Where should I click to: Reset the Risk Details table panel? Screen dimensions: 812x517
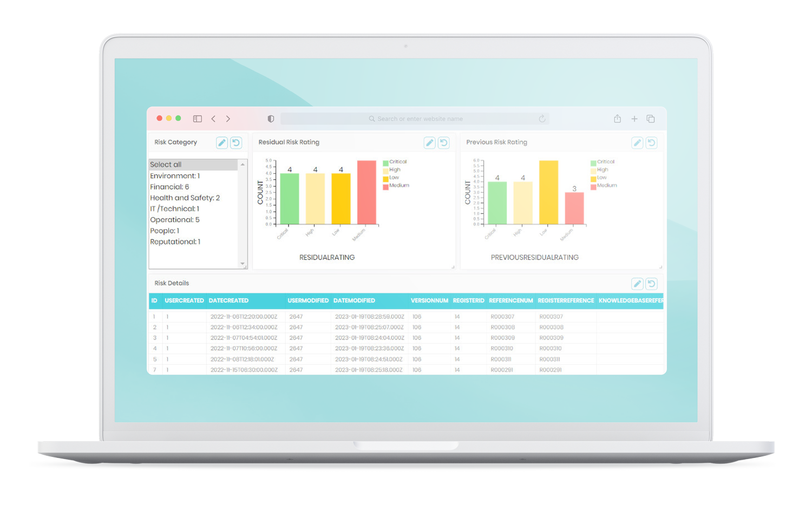[x=652, y=284]
